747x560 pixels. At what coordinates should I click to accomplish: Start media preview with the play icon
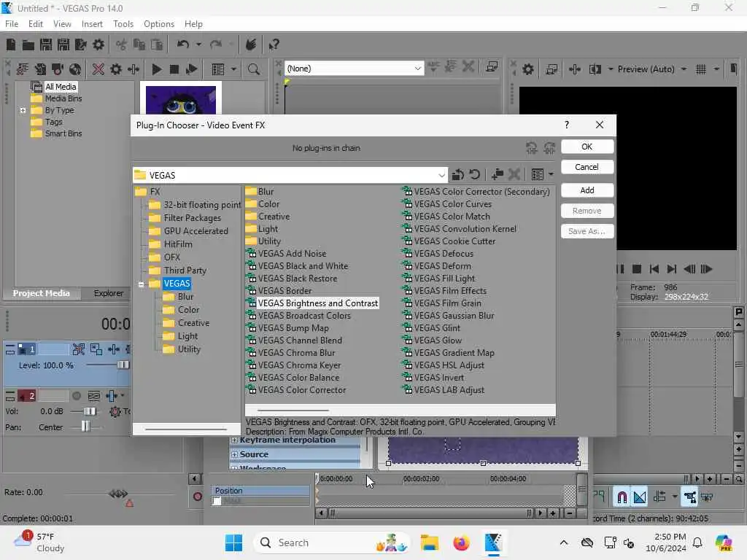[x=156, y=69]
